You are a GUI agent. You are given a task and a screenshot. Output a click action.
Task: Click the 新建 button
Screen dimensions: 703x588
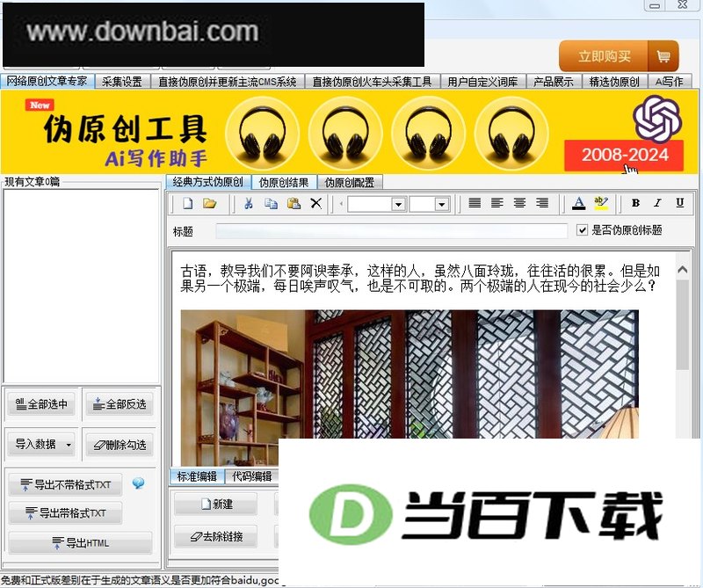coord(215,505)
